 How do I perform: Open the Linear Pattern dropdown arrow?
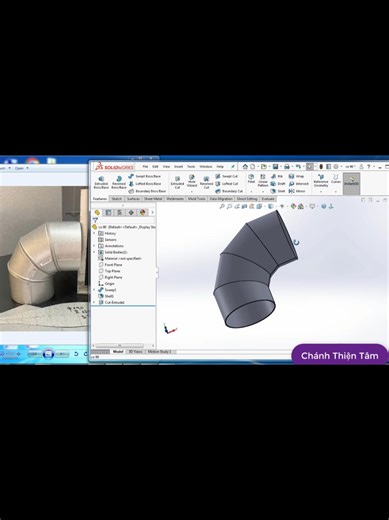(263, 191)
